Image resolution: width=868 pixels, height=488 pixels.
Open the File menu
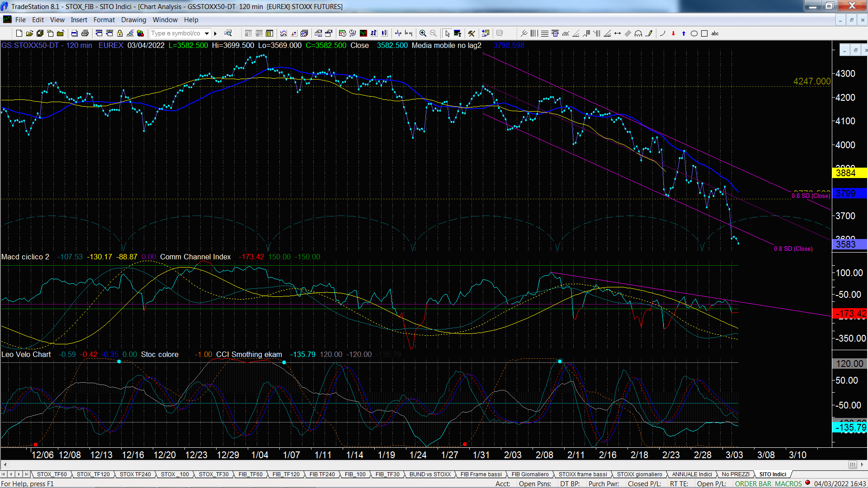pos(20,19)
